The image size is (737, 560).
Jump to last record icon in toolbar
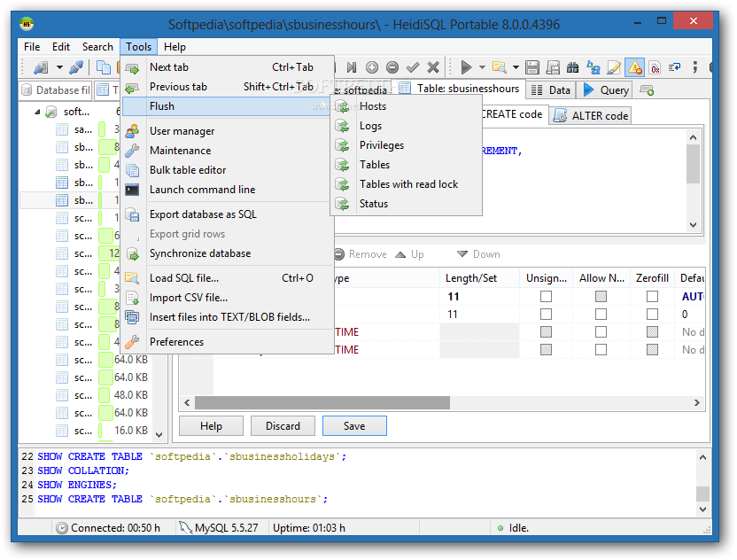[x=351, y=67]
